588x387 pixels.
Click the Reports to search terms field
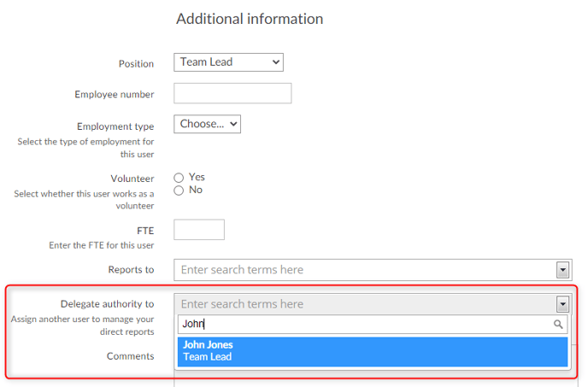365,270
